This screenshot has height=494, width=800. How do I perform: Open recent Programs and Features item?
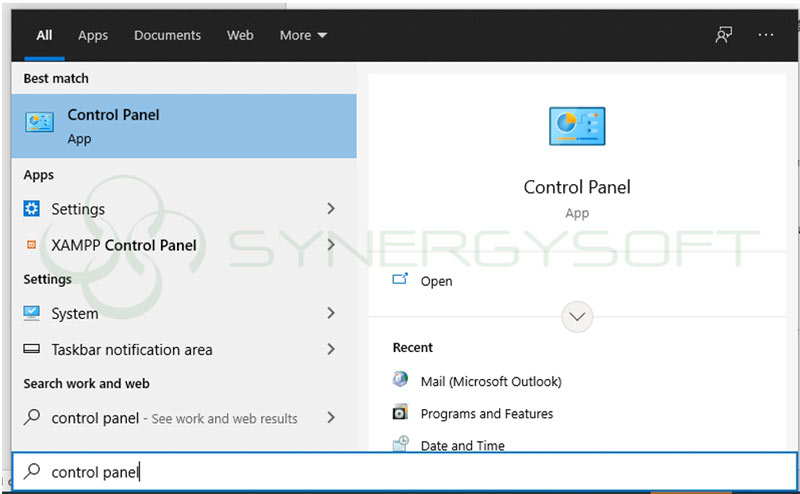pos(487,413)
